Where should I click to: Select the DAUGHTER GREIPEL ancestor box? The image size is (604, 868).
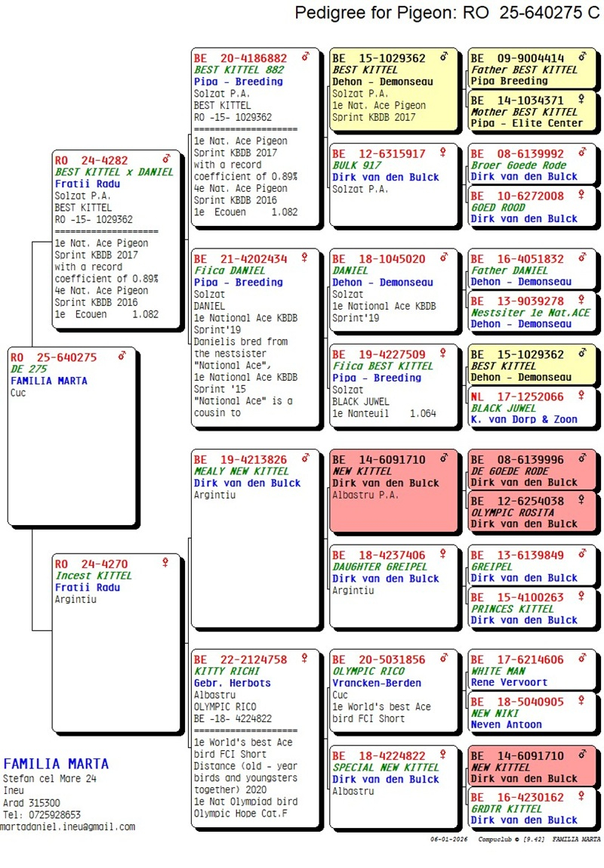[x=393, y=585]
